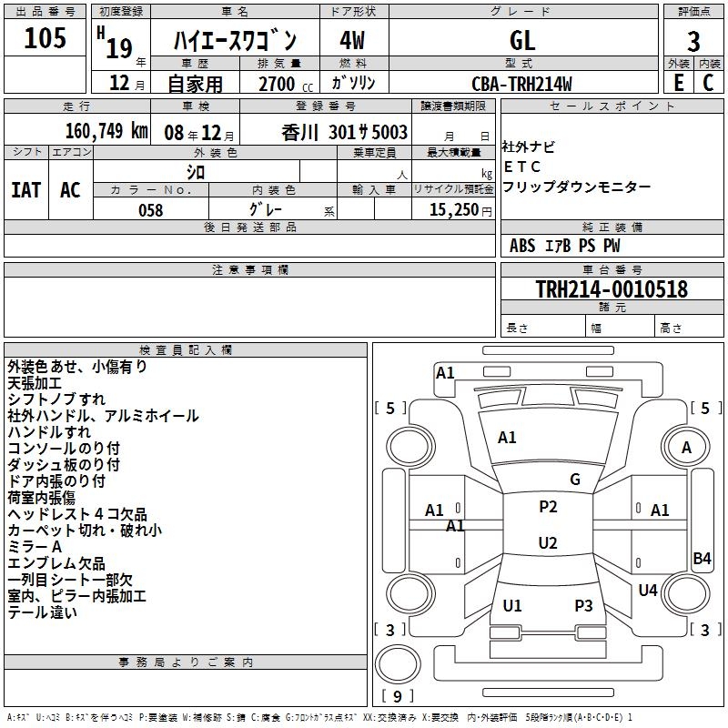This screenshot has width=728, height=728.
Task: Click the model code CBA-TRH214W
Action: pyautogui.click(x=521, y=84)
